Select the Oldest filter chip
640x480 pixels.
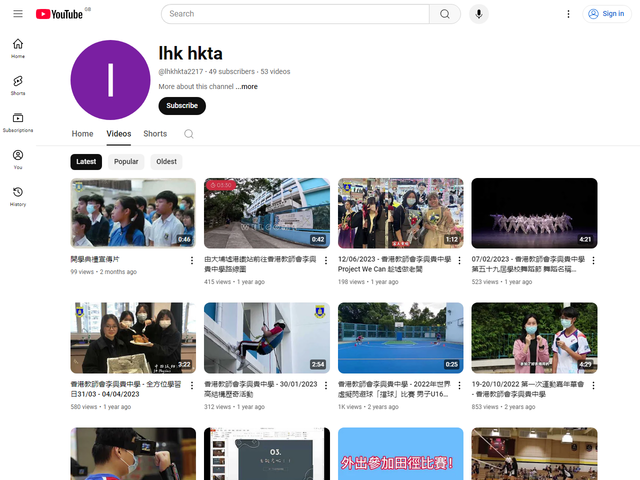coord(166,162)
